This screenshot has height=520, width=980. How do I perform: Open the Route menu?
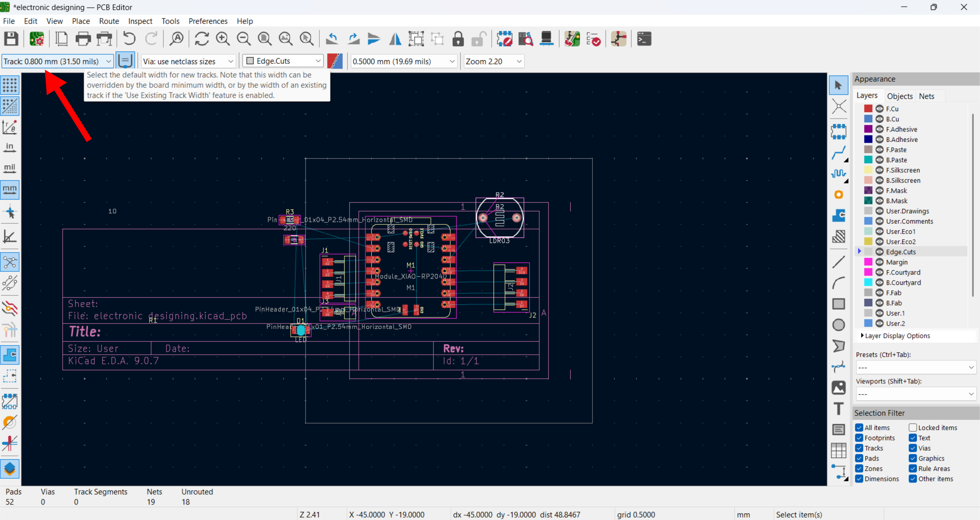pos(109,21)
